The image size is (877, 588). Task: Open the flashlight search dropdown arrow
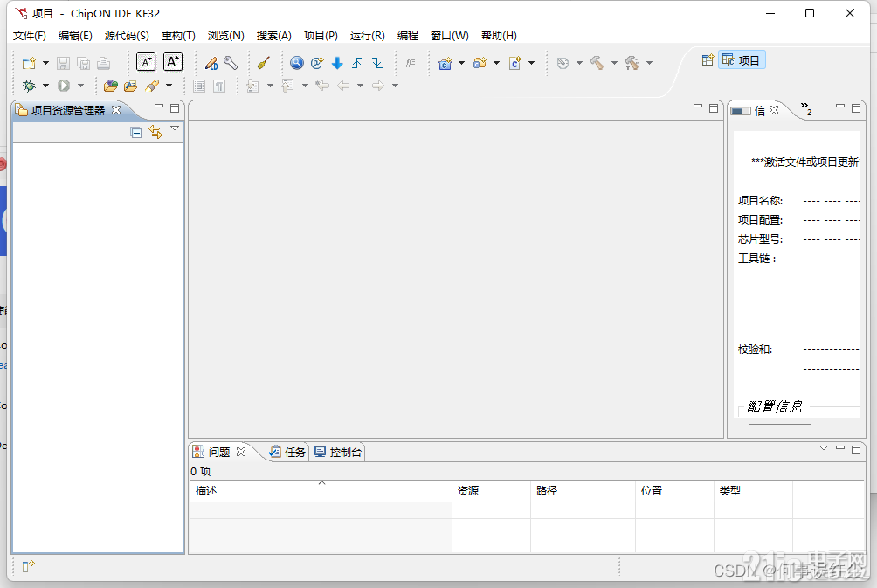tap(169, 86)
